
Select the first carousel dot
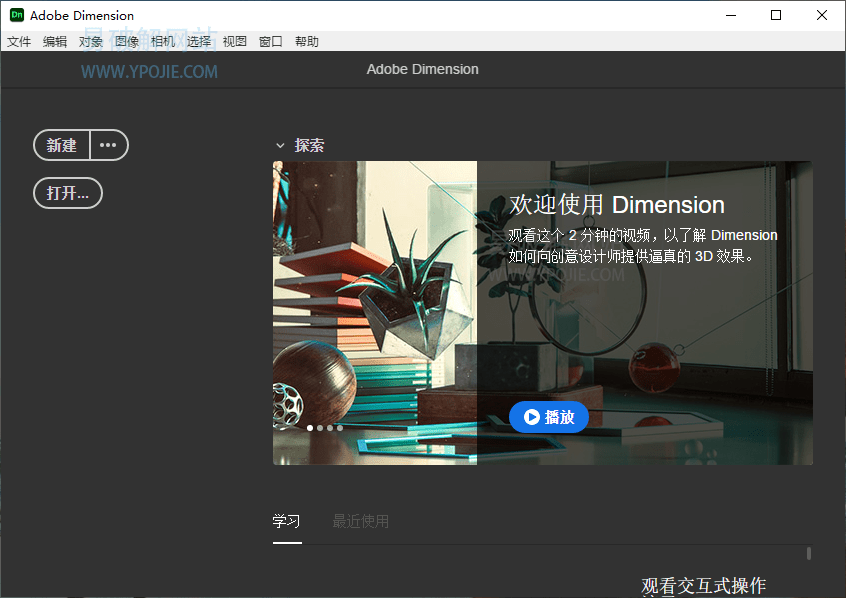(x=310, y=428)
